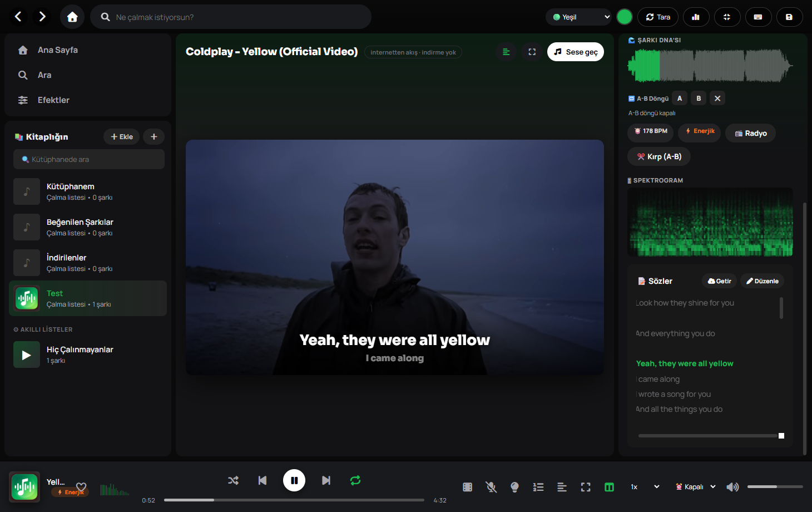Click the light bulb icon in player bar
Screen dimensions: 812x512
point(515,487)
